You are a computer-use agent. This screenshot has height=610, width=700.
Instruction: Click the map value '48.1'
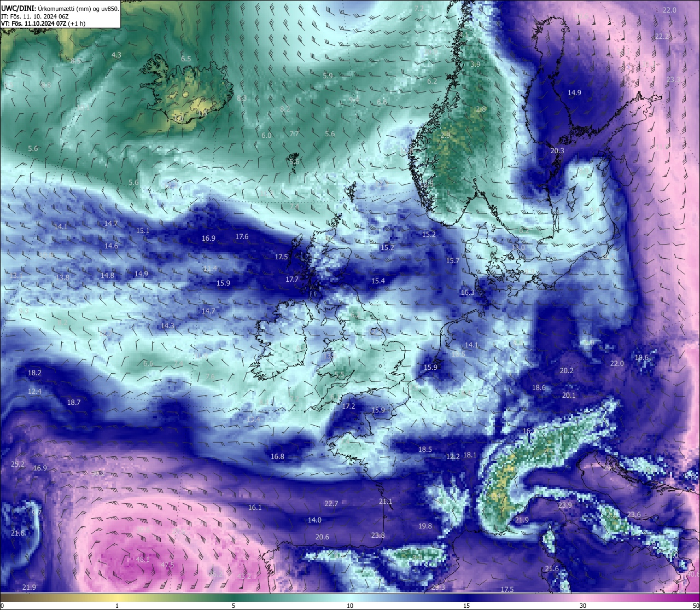pos(143,559)
